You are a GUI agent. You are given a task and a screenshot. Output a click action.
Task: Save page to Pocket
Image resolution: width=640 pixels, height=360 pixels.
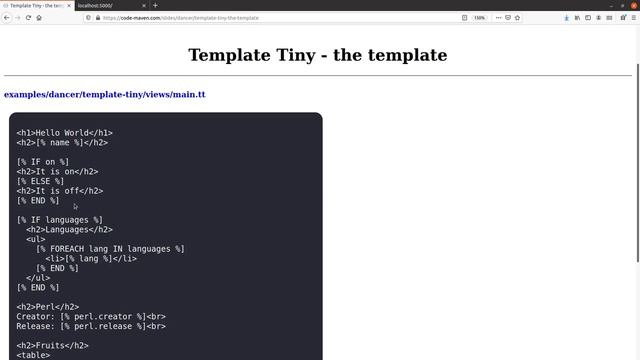[x=508, y=18]
